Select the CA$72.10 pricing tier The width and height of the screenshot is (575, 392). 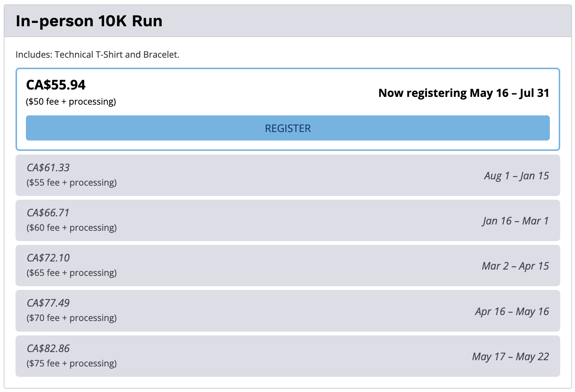point(287,266)
